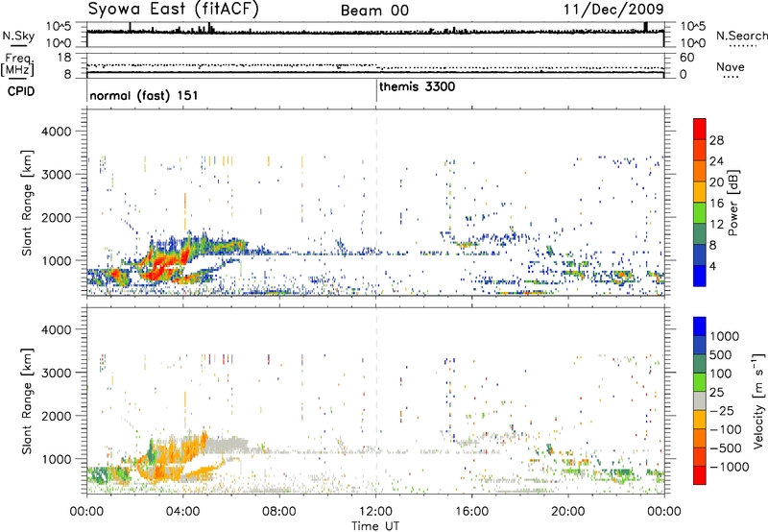Screen dimensions: 768x532
Task: Click the "4000" range tick of power panel
Action: (57, 132)
